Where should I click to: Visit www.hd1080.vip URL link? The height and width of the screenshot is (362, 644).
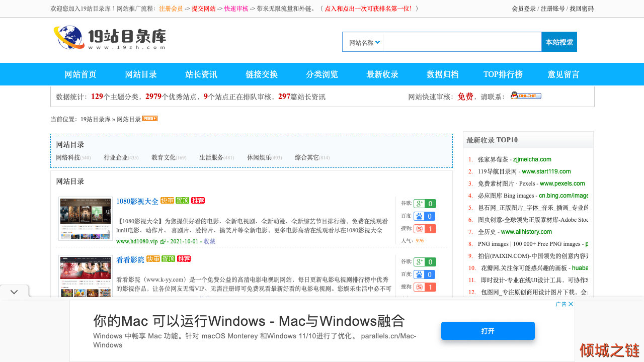point(137,241)
